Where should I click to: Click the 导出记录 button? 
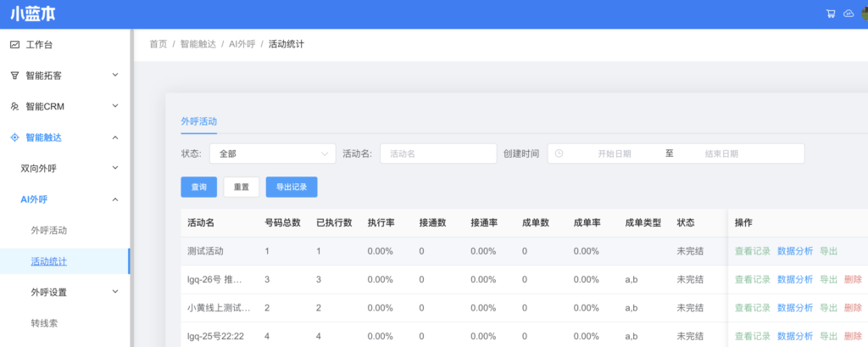pos(292,187)
